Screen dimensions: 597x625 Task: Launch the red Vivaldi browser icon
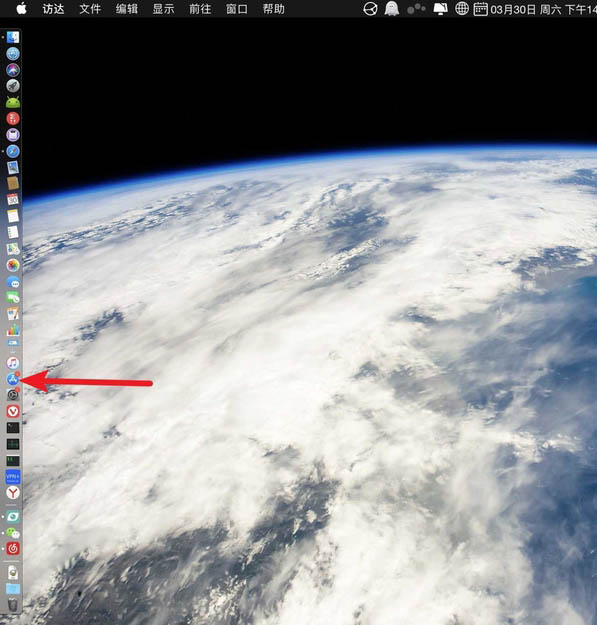(13, 411)
